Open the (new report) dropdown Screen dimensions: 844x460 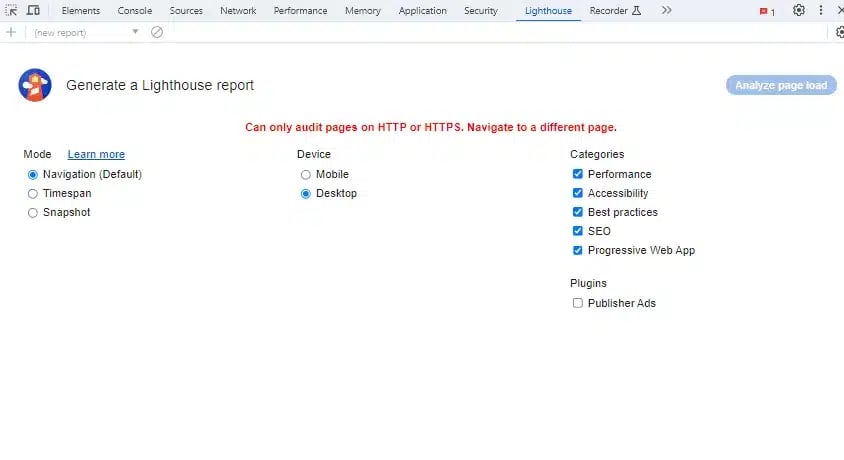click(86, 33)
